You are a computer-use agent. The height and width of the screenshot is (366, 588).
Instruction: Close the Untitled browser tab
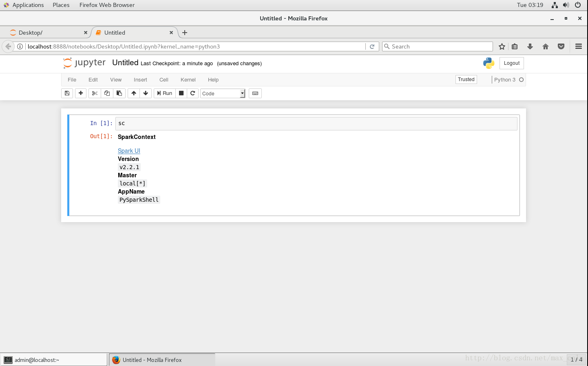pos(171,33)
